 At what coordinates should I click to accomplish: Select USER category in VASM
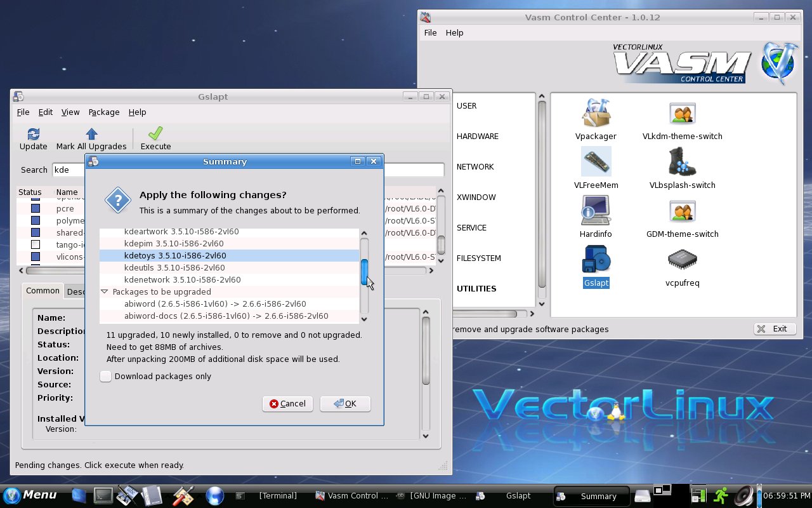[x=466, y=106]
